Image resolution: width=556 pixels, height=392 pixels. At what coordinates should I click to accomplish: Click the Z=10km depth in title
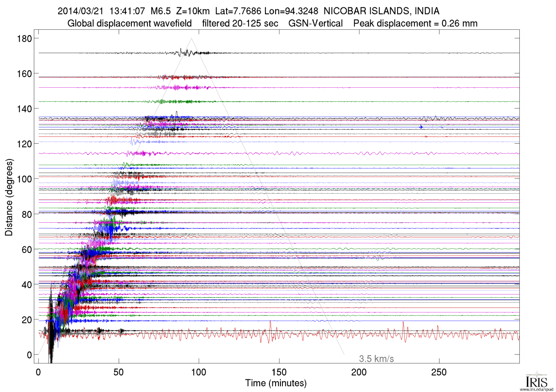pyautogui.click(x=193, y=11)
